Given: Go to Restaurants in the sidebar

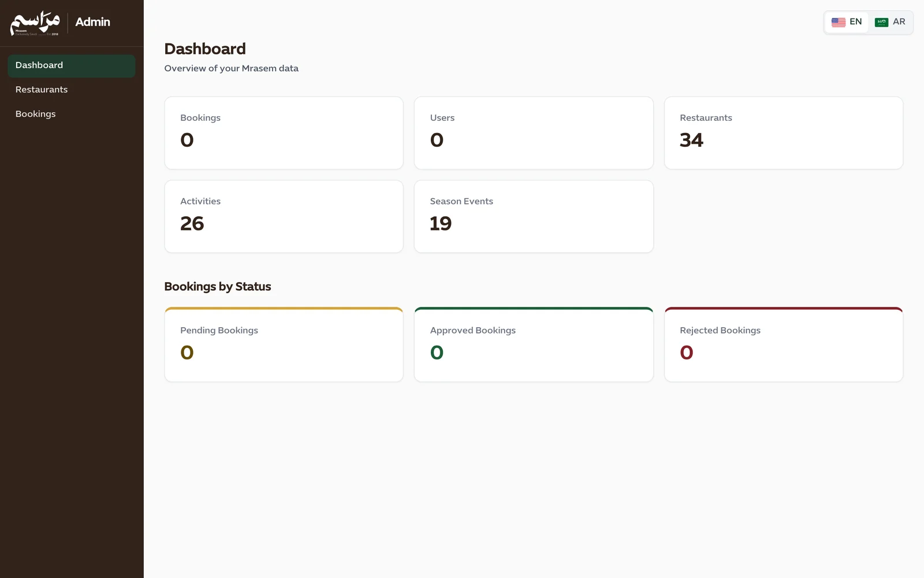Looking at the screenshot, I should [72, 90].
